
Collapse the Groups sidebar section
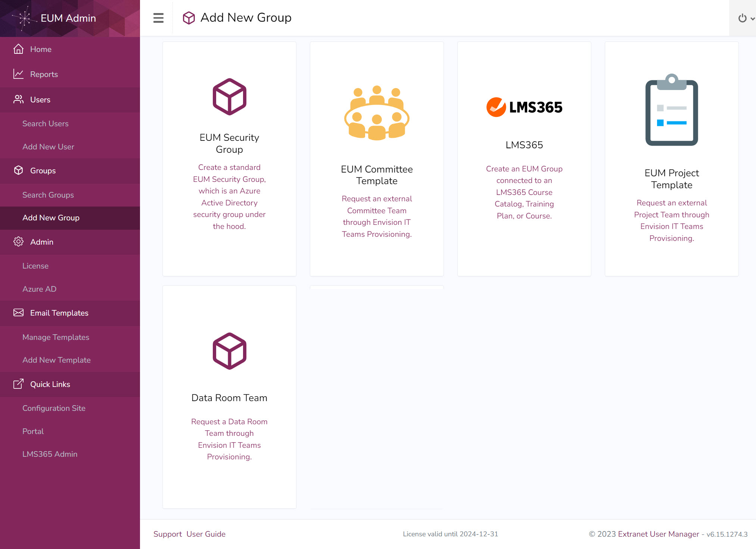pos(43,171)
